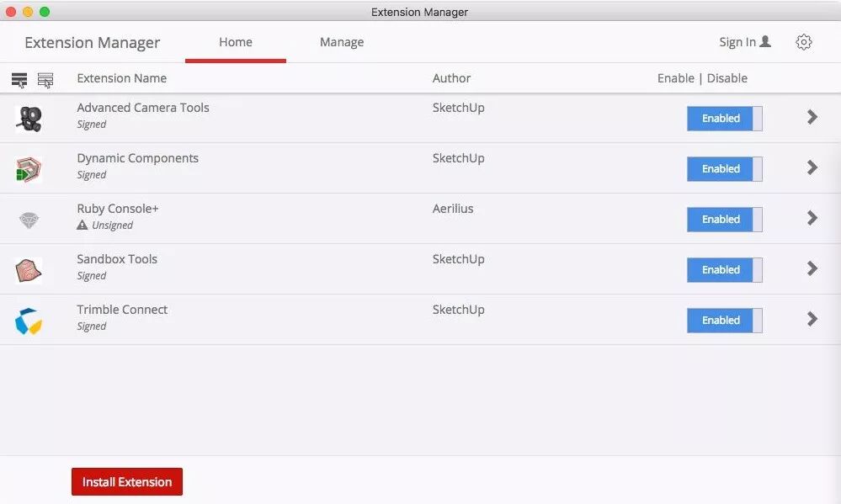This screenshot has width=841, height=504.
Task: Switch to the Manage tab
Action: click(x=342, y=42)
